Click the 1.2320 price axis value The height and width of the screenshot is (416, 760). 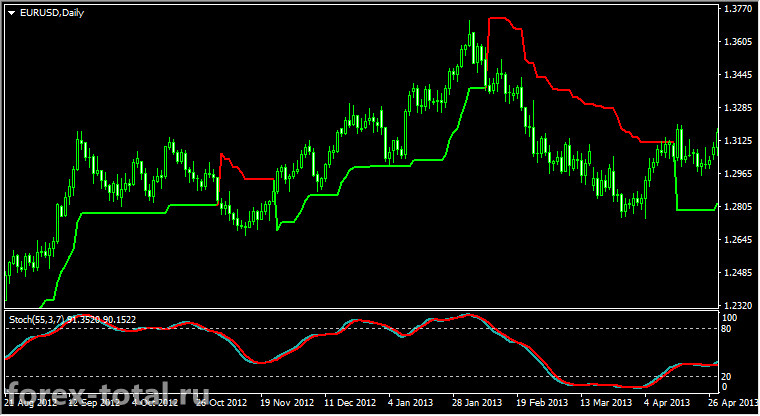pos(737,305)
